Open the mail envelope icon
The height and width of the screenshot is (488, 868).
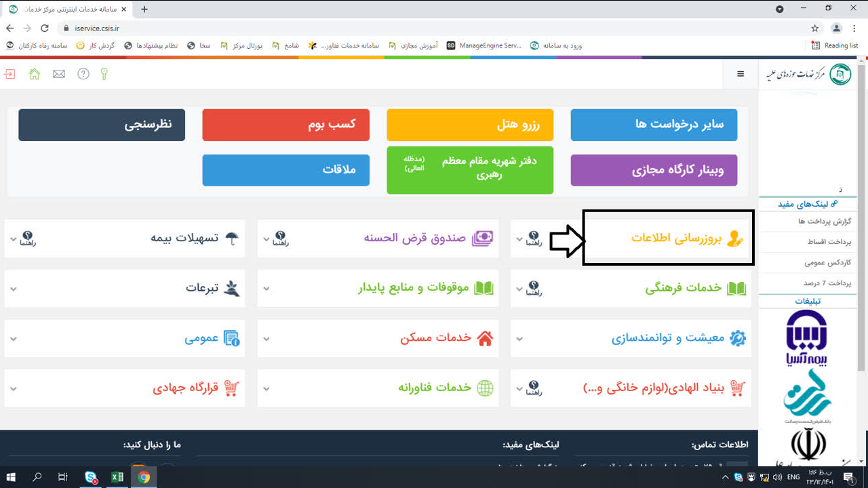(x=58, y=73)
